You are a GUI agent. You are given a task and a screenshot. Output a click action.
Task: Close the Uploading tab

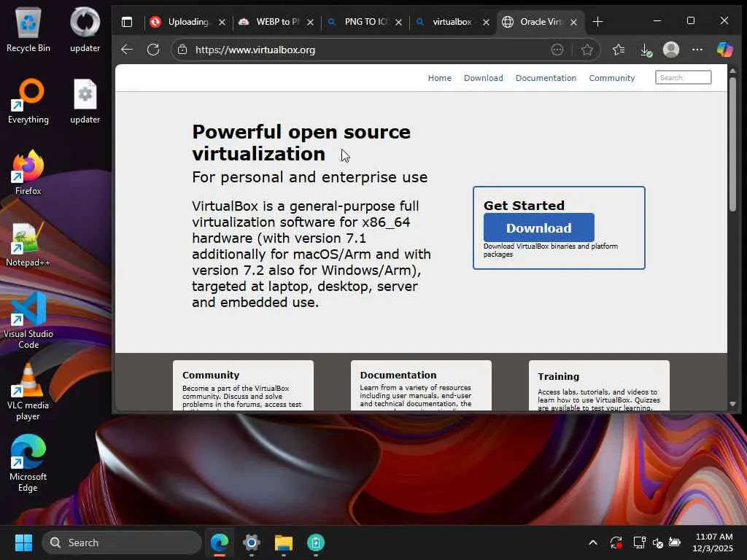(x=222, y=22)
